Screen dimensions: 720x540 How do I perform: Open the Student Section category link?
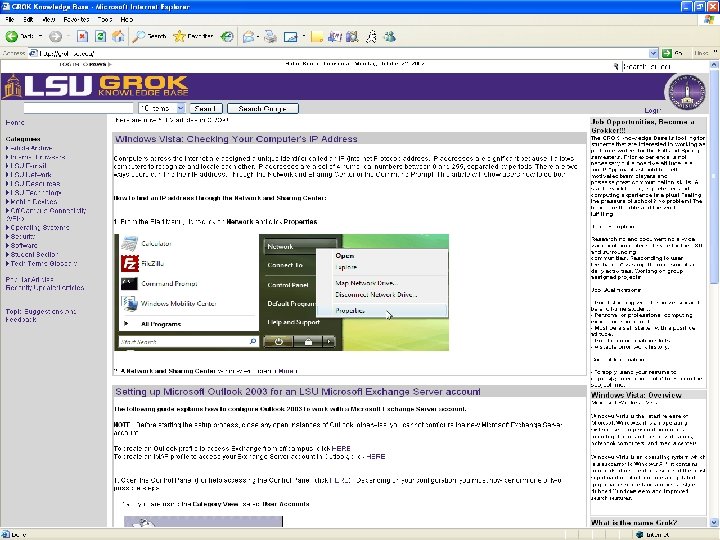click(32, 254)
